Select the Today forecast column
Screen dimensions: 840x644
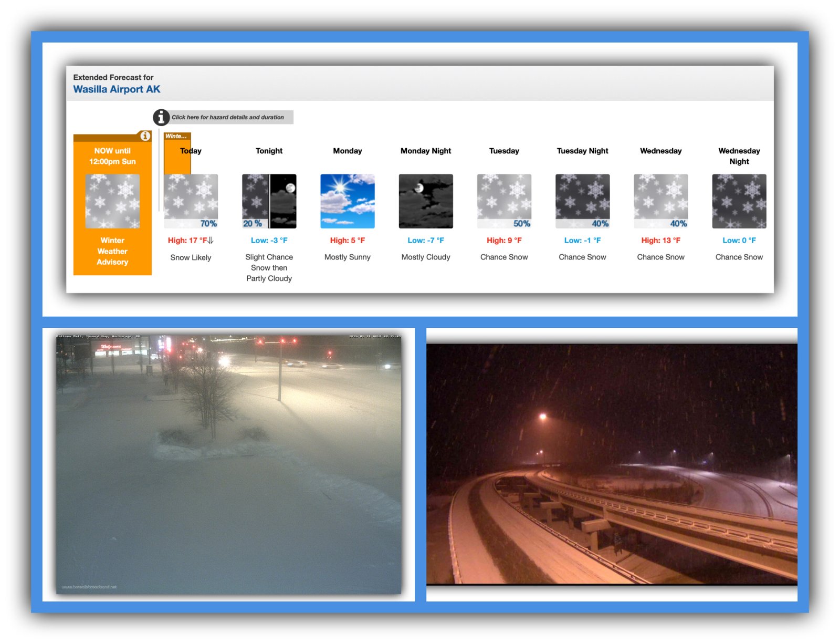pos(191,151)
